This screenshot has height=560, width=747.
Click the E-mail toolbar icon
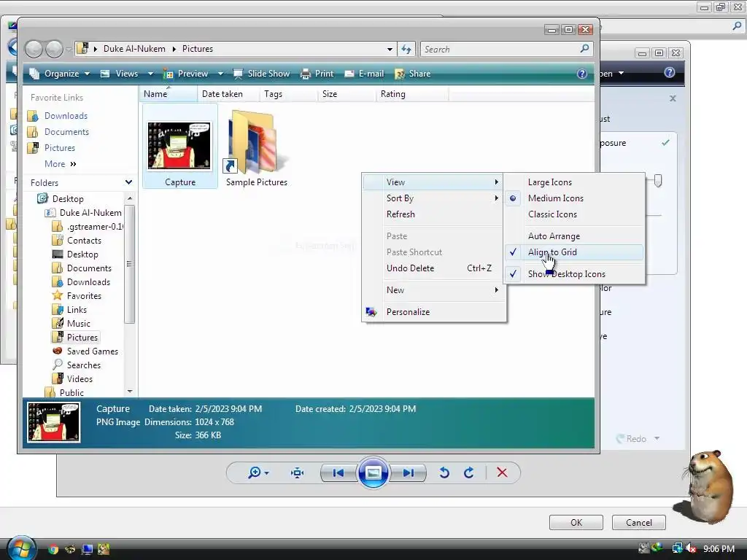coord(349,74)
